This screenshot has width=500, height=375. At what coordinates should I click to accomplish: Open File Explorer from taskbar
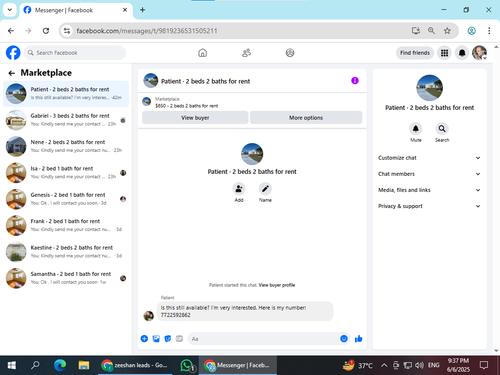point(84,365)
